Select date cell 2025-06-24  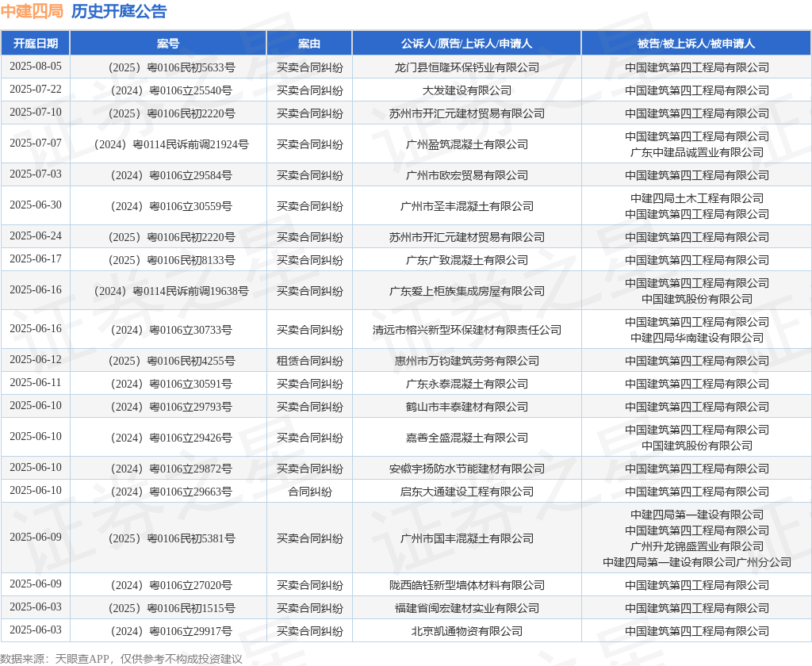coord(35,236)
